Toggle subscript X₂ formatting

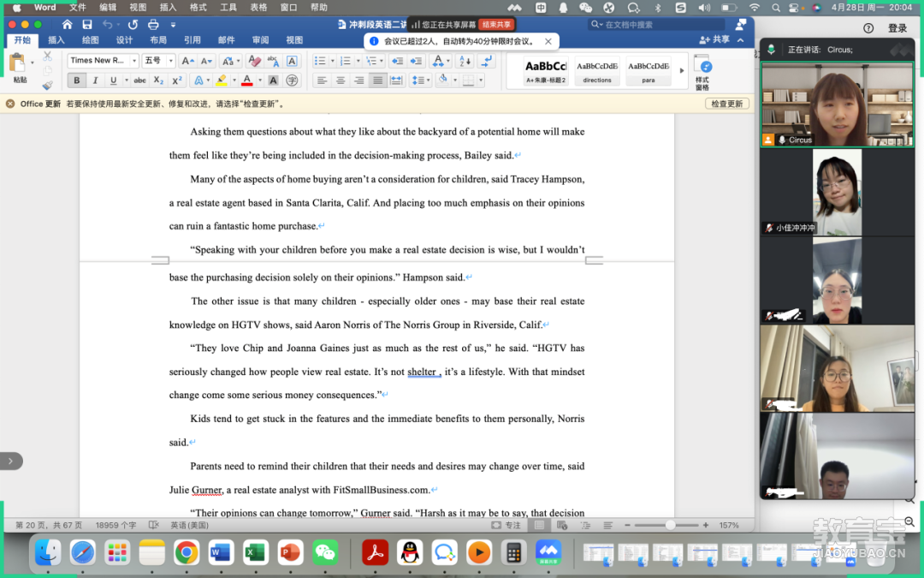pyautogui.click(x=158, y=80)
